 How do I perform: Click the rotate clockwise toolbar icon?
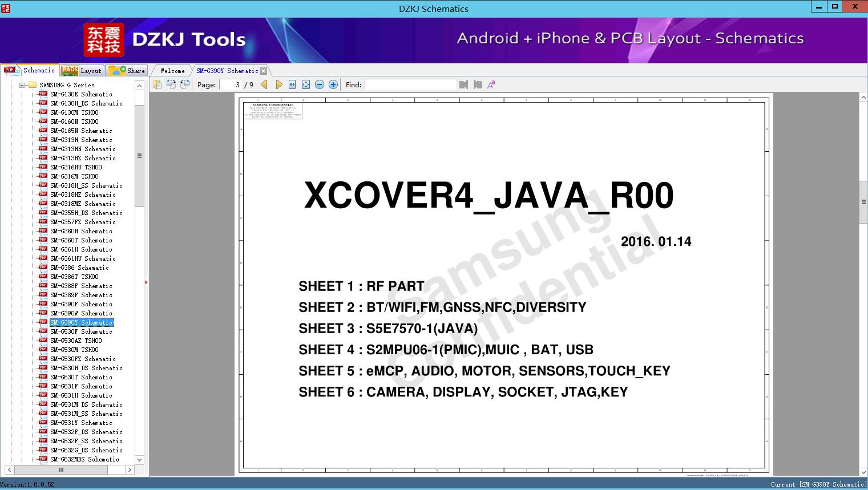coord(185,84)
